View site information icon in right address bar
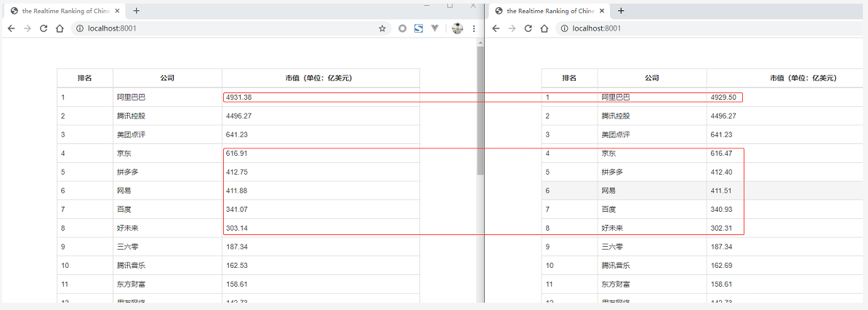868x310 pixels. 565,28
